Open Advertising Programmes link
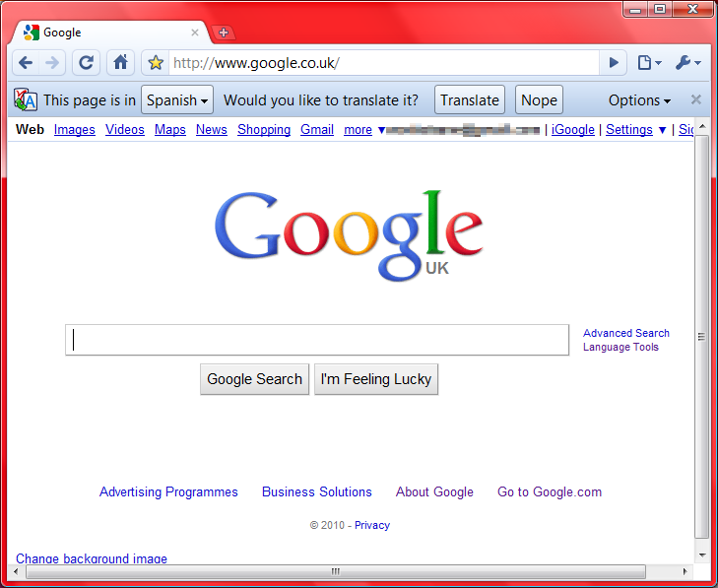718x588 pixels. (168, 491)
